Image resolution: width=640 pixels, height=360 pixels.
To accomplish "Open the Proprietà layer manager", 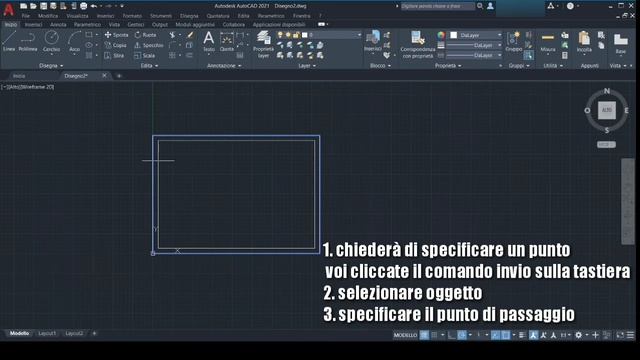I will [263, 44].
